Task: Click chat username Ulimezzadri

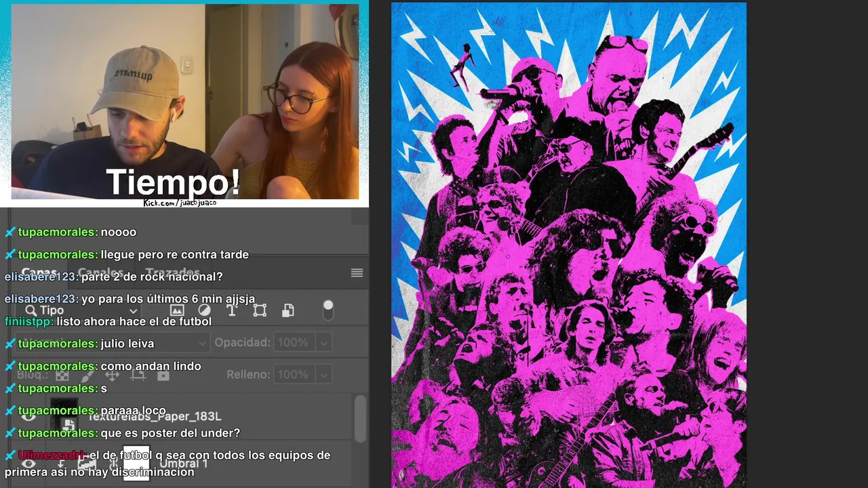Action: [x=52, y=455]
